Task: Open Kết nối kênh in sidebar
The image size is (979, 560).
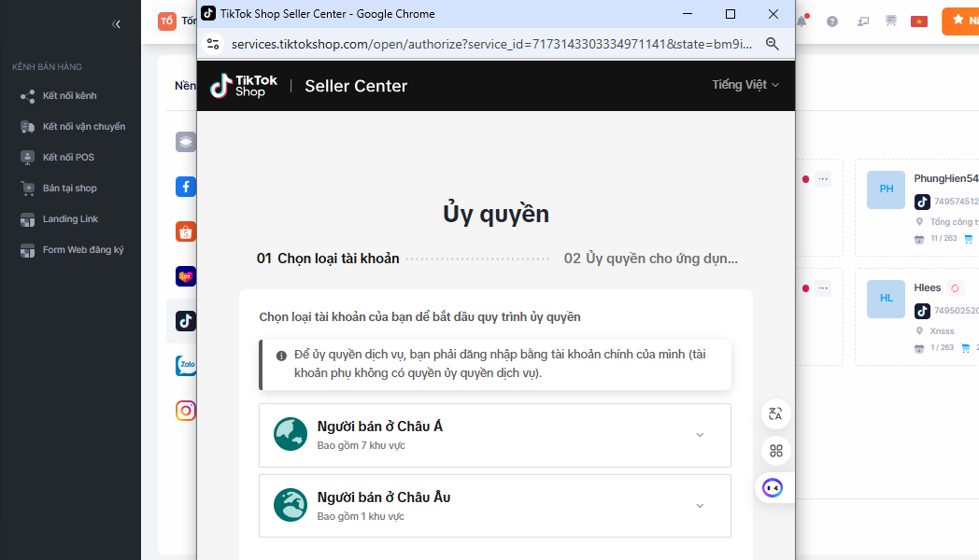Action: coord(69,96)
